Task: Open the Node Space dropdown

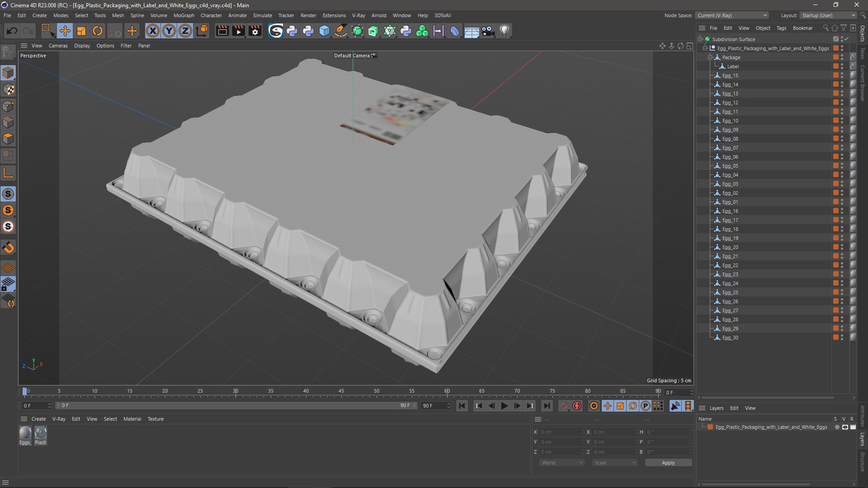Action: pyautogui.click(x=731, y=15)
